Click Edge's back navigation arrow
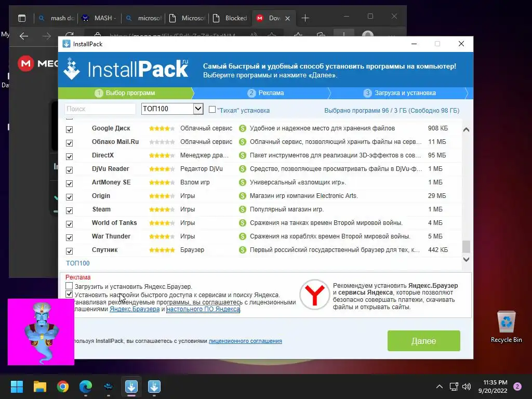 [x=24, y=36]
